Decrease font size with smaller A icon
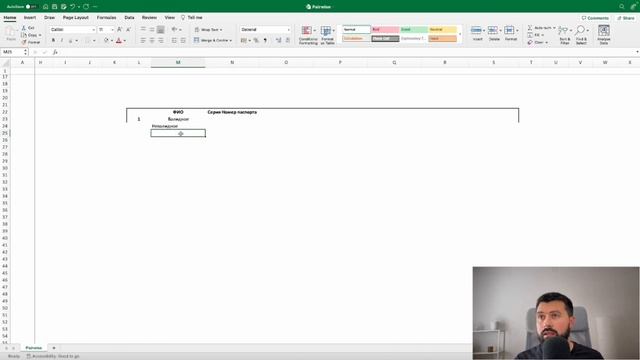The width and height of the screenshot is (640, 360). point(128,29)
